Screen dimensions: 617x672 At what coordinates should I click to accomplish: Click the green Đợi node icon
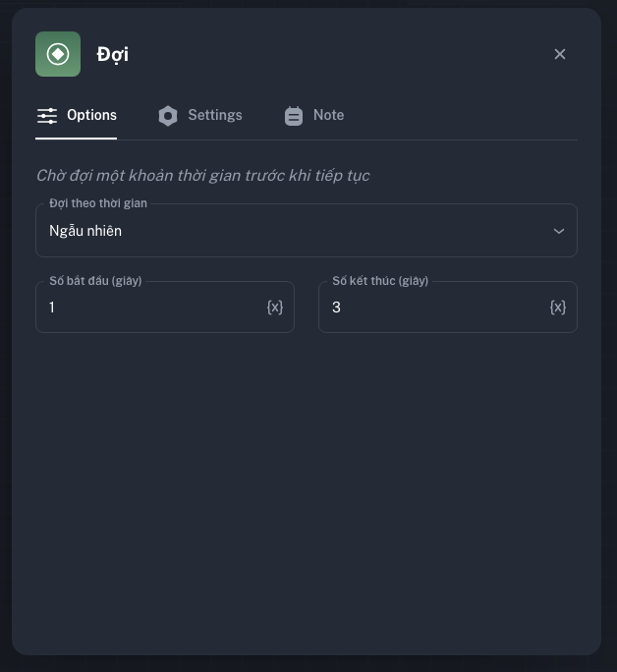click(x=58, y=54)
